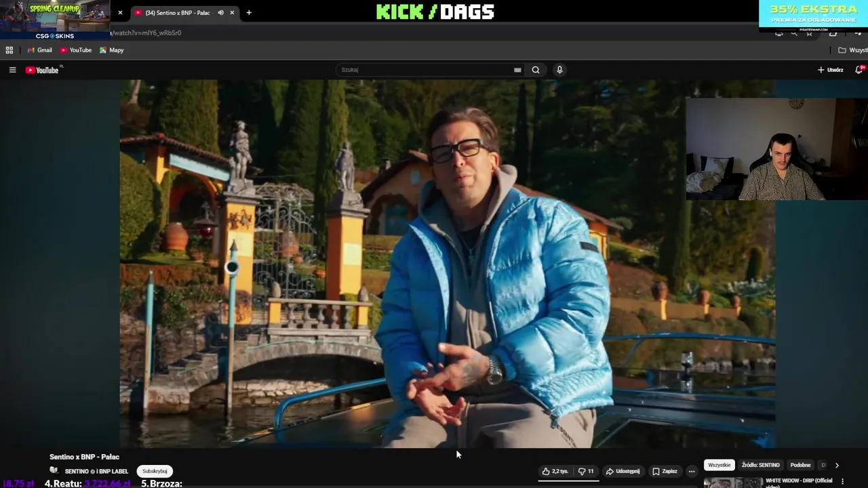Select the Wszystkie filter chip
The image size is (868, 488).
719,465
